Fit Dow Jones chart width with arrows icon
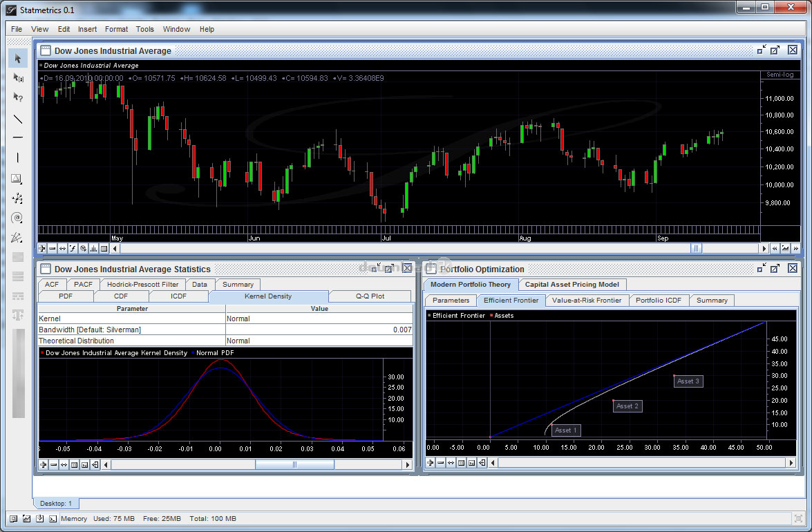 [x=63, y=249]
